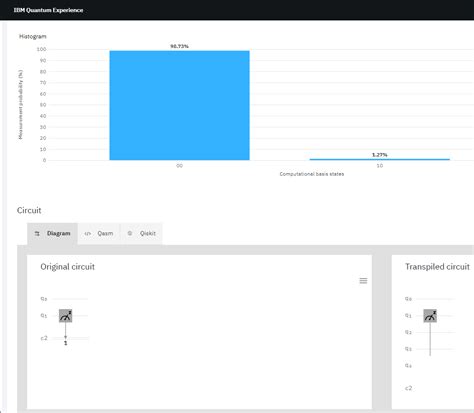Viewport: 474px width, 413px height.
Task: Click the Original circuit title
Action: coord(67,267)
